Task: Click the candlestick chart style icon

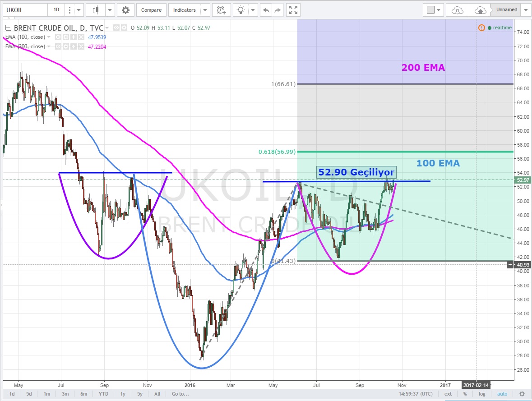Action: 95,10
